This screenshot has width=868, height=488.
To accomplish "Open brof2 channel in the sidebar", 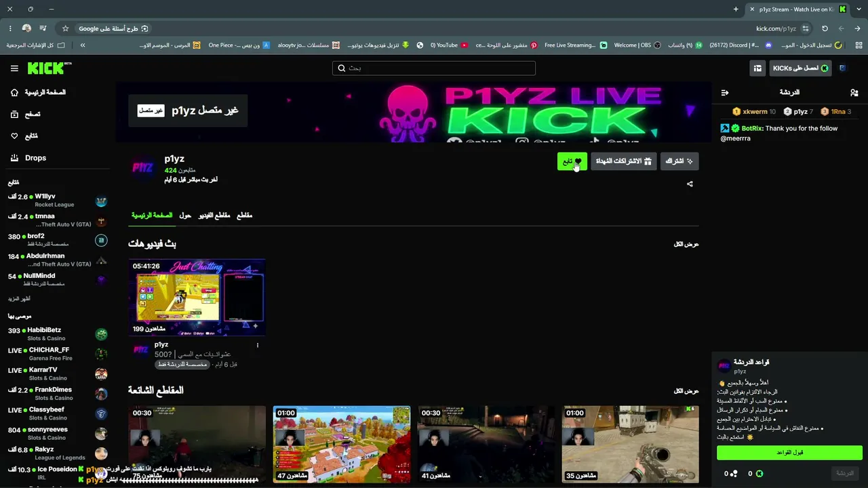I will click(58, 240).
